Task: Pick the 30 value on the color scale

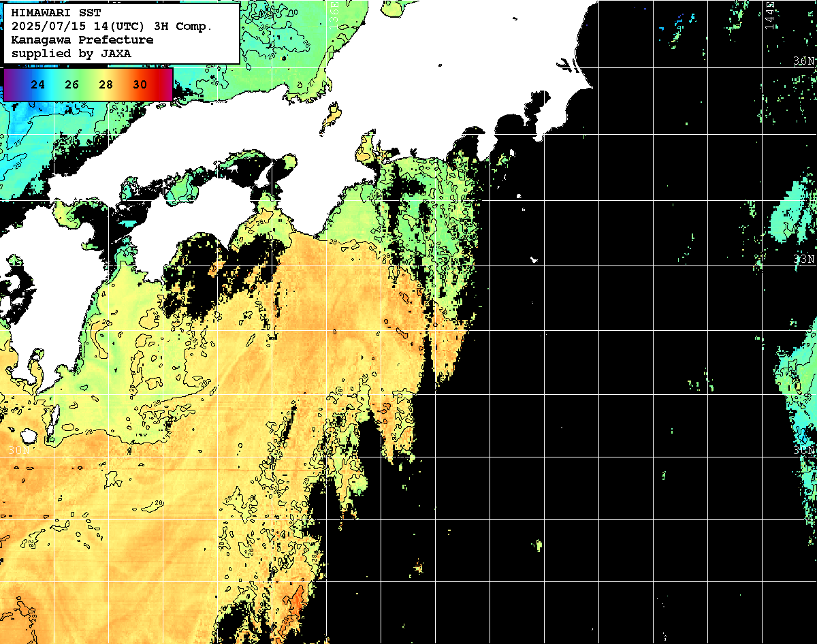Action: click(140, 85)
